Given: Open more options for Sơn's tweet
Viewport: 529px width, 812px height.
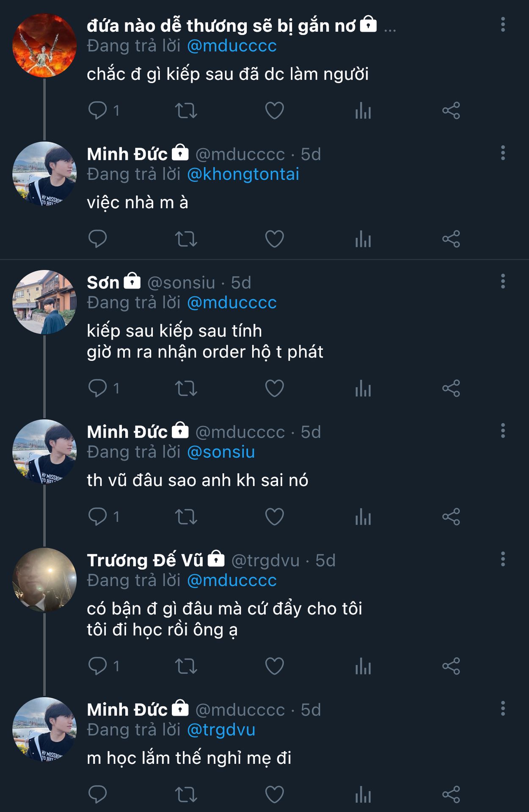Looking at the screenshot, I should (503, 281).
